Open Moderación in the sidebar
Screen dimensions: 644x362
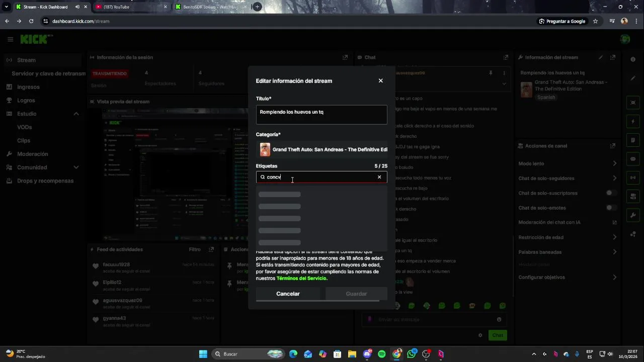[33, 154]
